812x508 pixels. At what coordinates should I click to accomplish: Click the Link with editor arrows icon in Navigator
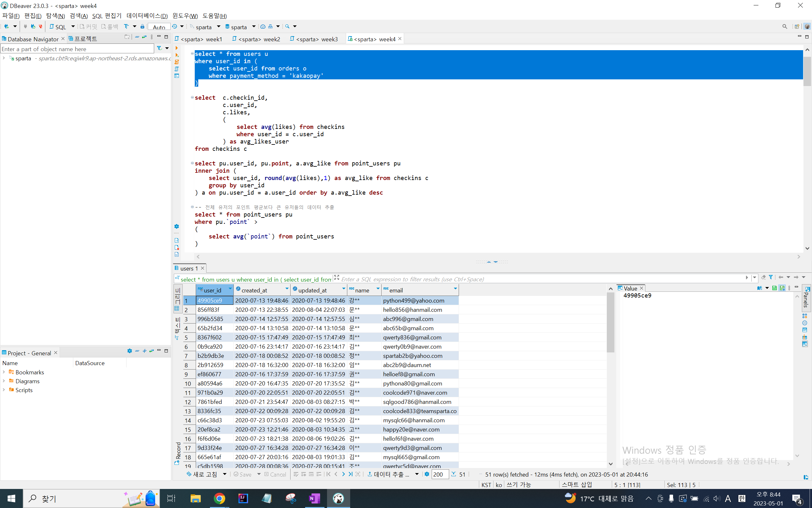click(144, 37)
